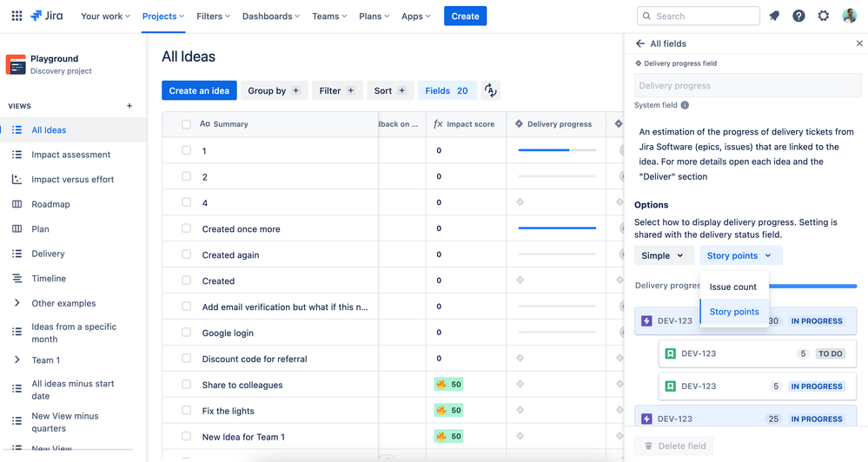This screenshot has height=462, width=868.
Task: Open the Story points dropdown
Action: point(739,255)
